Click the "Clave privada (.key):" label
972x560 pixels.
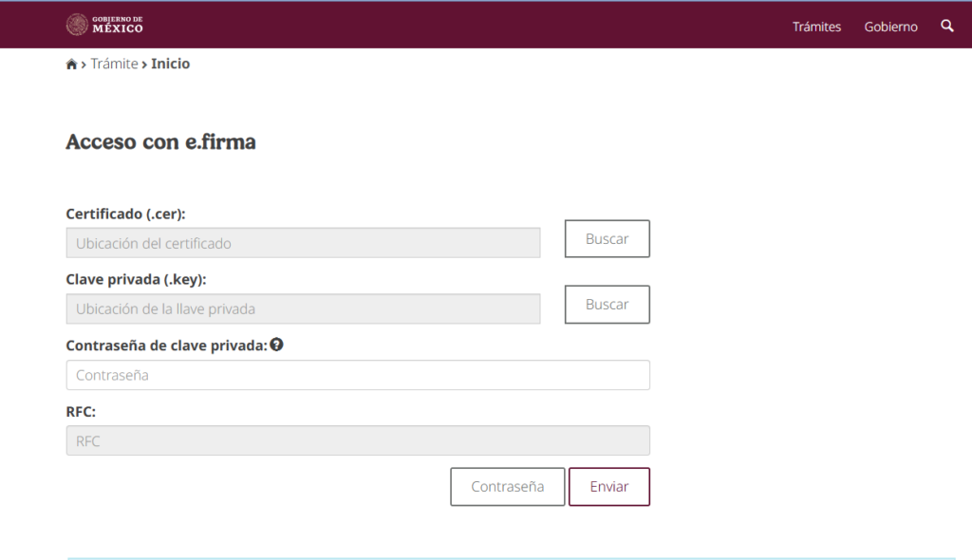tap(136, 279)
